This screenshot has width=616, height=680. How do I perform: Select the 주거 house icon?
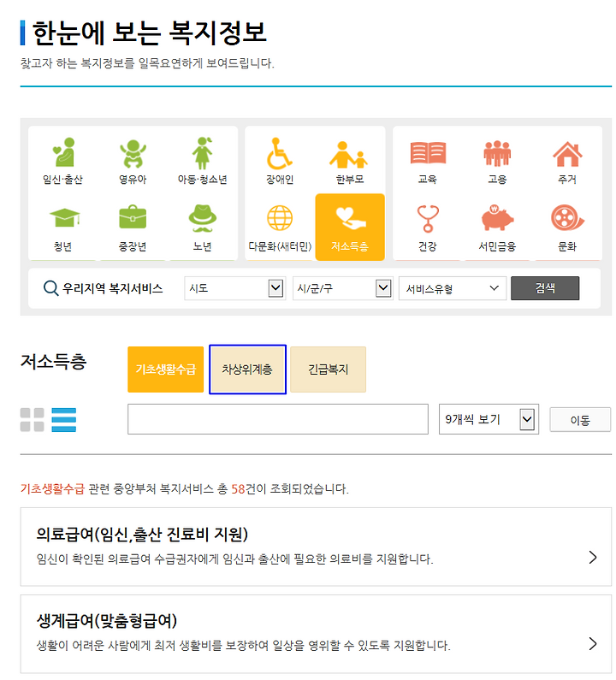(567, 154)
